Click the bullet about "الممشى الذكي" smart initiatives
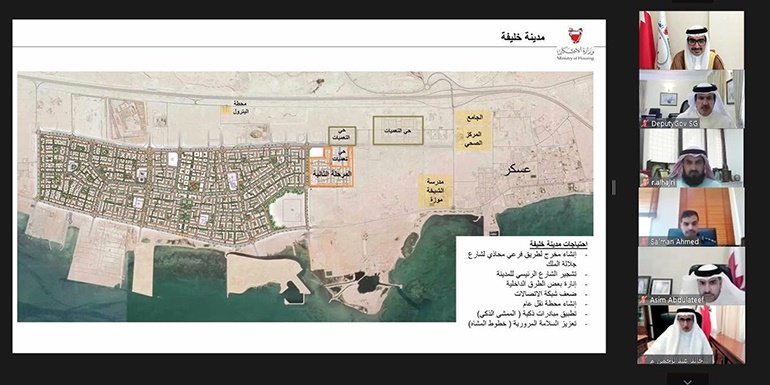This screenshot has height=385, width=770. coord(528,313)
